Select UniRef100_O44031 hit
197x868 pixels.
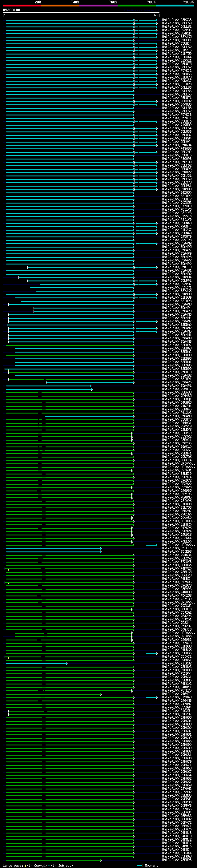coord(177,423)
